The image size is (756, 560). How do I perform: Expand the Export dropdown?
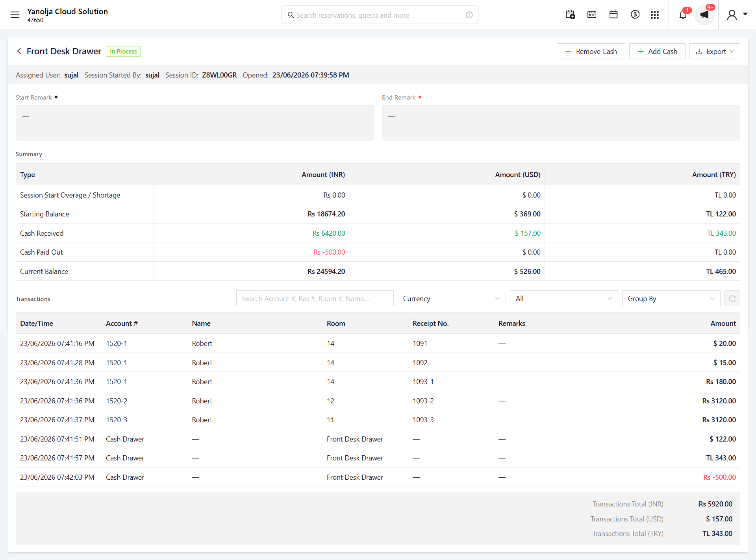715,52
